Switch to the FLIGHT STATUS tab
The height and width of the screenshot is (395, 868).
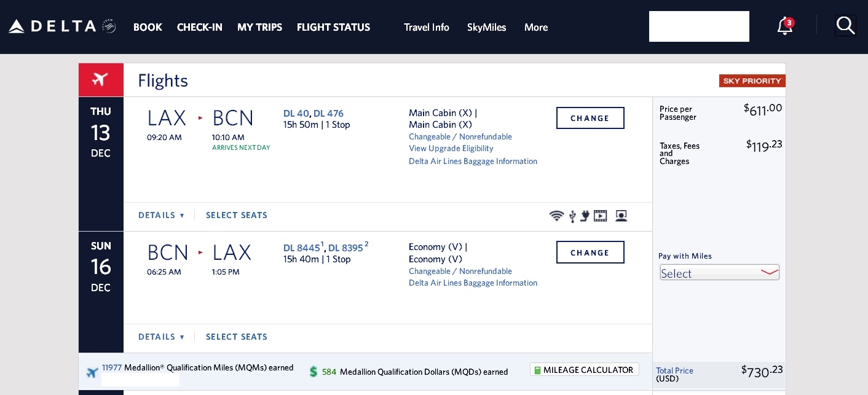[x=333, y=27]
